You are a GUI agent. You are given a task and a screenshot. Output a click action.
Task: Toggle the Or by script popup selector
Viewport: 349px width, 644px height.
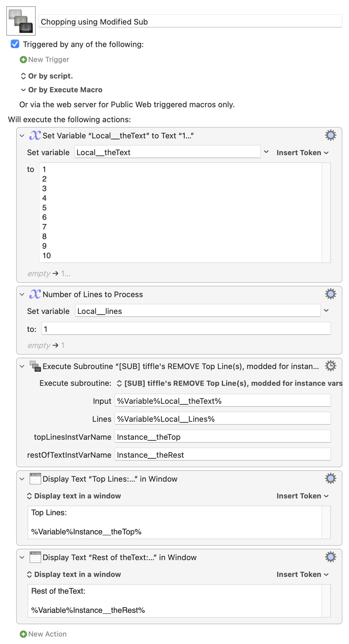46,76
